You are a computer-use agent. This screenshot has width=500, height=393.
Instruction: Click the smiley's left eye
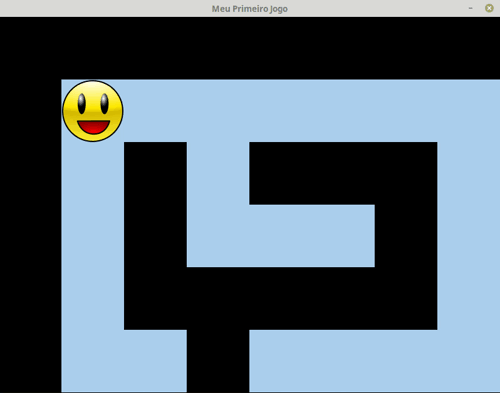click(82, 104)
